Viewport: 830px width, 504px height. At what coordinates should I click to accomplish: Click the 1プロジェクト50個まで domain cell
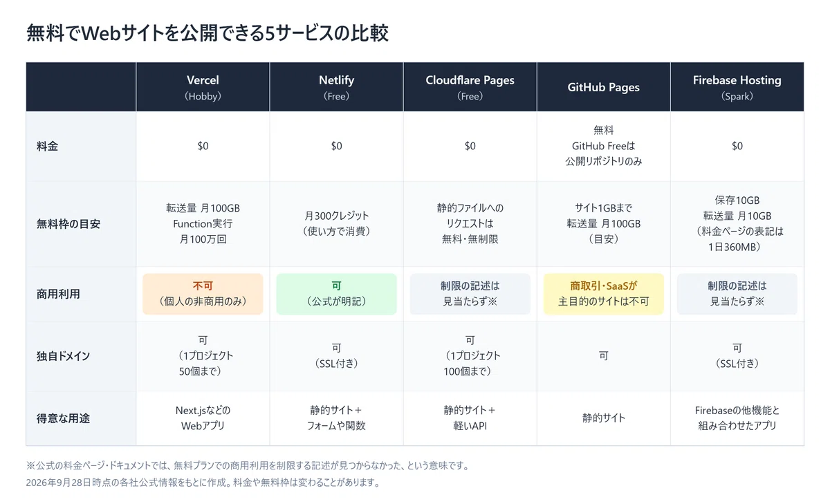pyautogui.click(x=203, y=356)
